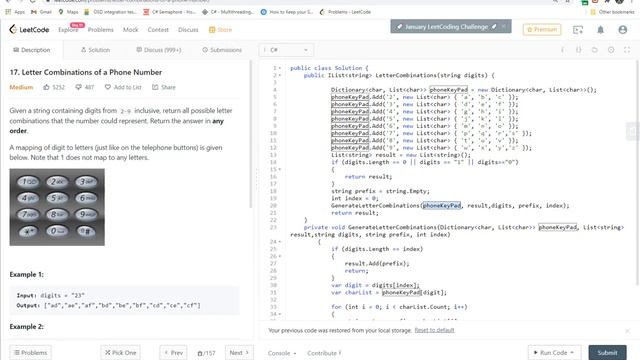Open Problems - LeetCode bookmark
Viewport: 640px width, 360px height.
345,12
